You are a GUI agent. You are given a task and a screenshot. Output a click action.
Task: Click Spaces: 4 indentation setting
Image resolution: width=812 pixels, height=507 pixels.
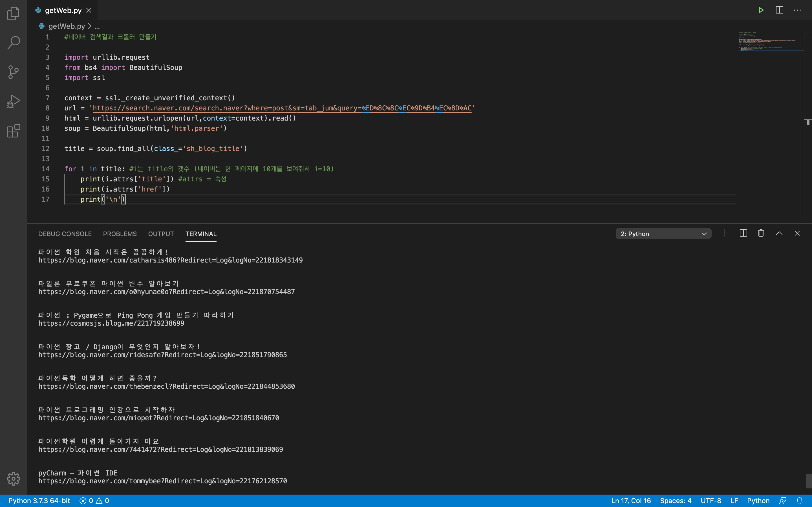(x=676, y=501)
